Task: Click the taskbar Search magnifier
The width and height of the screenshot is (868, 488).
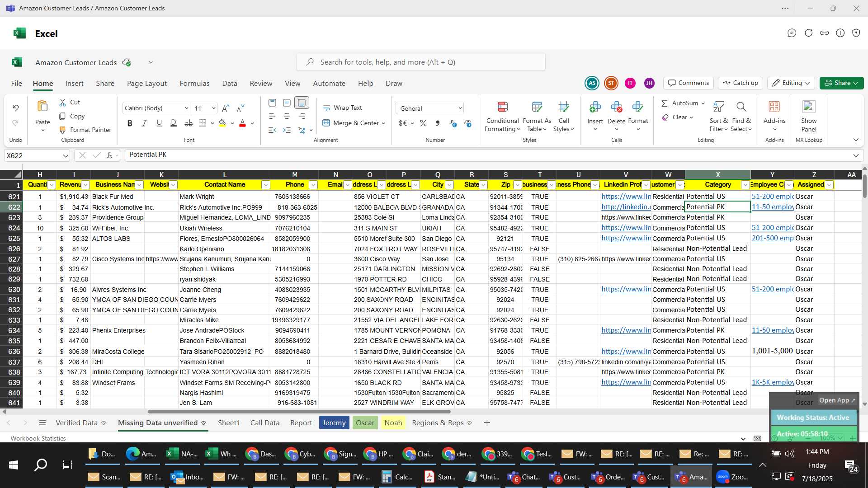Action: pos(41,465)
